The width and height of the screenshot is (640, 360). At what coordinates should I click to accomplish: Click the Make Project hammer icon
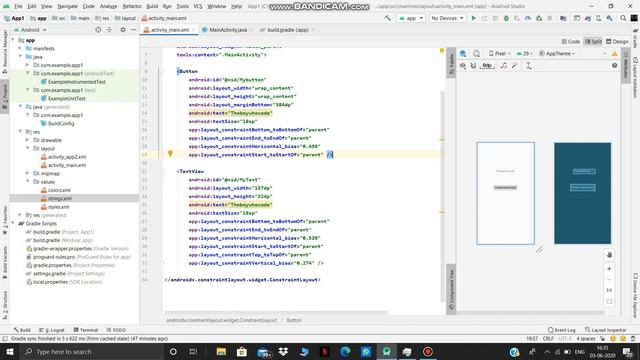387,18
